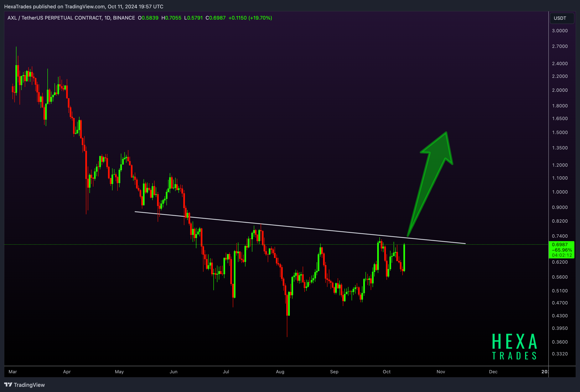
Task: Click the Aug label on time axis
Action: [x=280, y=372]
